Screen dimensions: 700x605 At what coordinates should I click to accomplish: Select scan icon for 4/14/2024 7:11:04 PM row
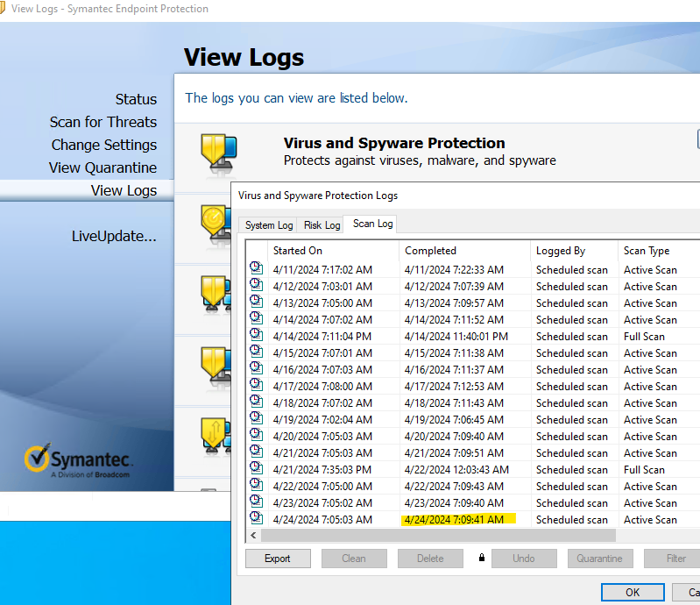[x=256, y=336]
